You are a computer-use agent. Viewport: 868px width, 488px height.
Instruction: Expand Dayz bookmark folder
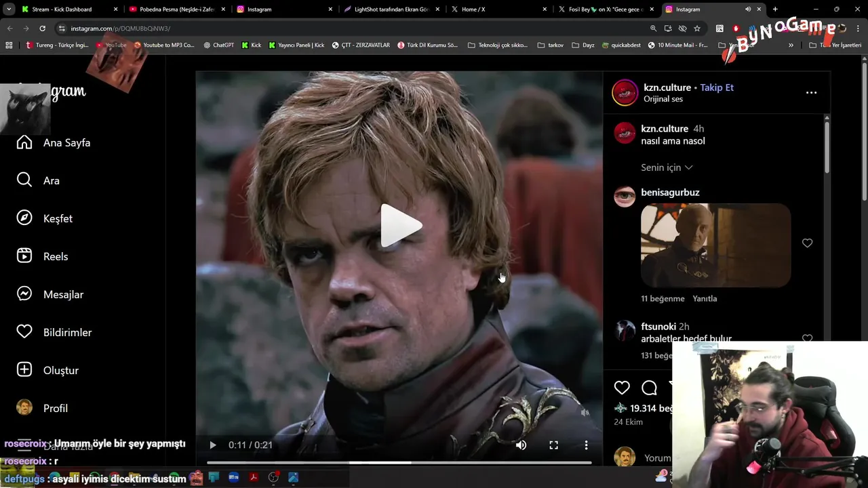click(x=583, y=45)
